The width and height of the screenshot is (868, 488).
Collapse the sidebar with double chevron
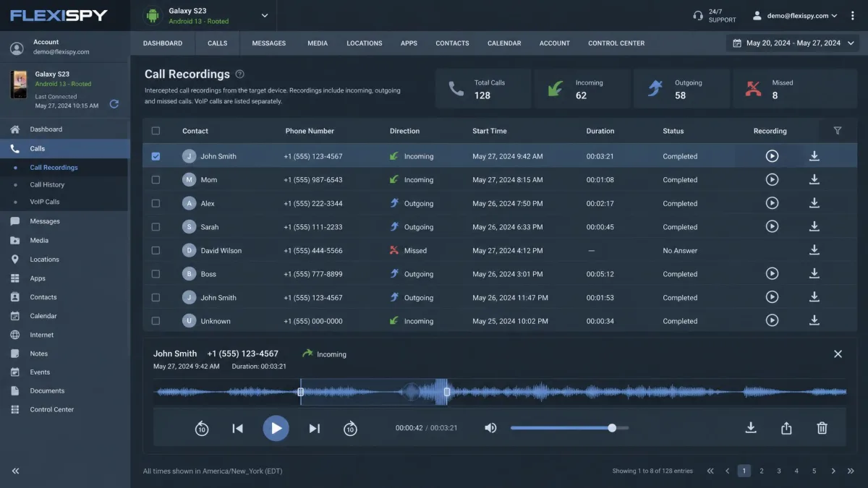(x=15, y=471)
